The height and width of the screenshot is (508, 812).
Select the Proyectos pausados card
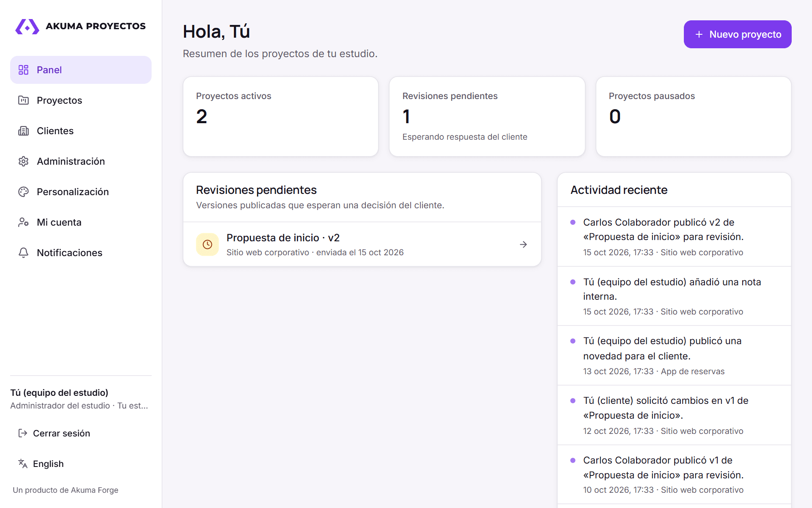point(693,116)
